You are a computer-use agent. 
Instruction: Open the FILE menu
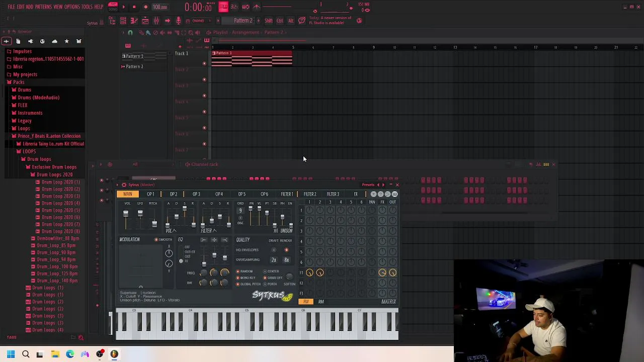coord(11,7)
